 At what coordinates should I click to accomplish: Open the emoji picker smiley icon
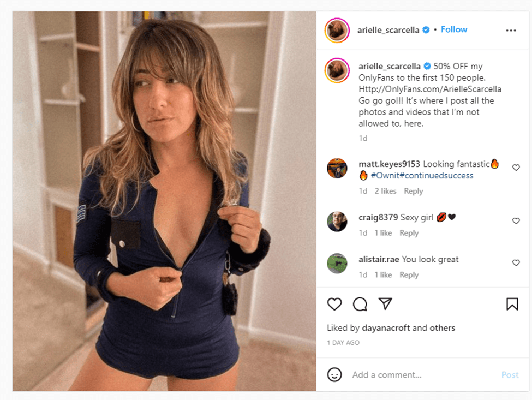tap(334, 374)
